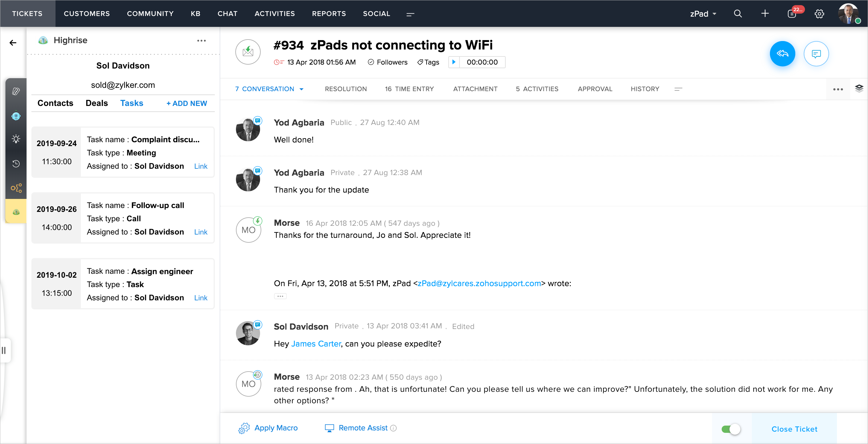
Task: Click the plus icon to add new
Action: [765, 14]
